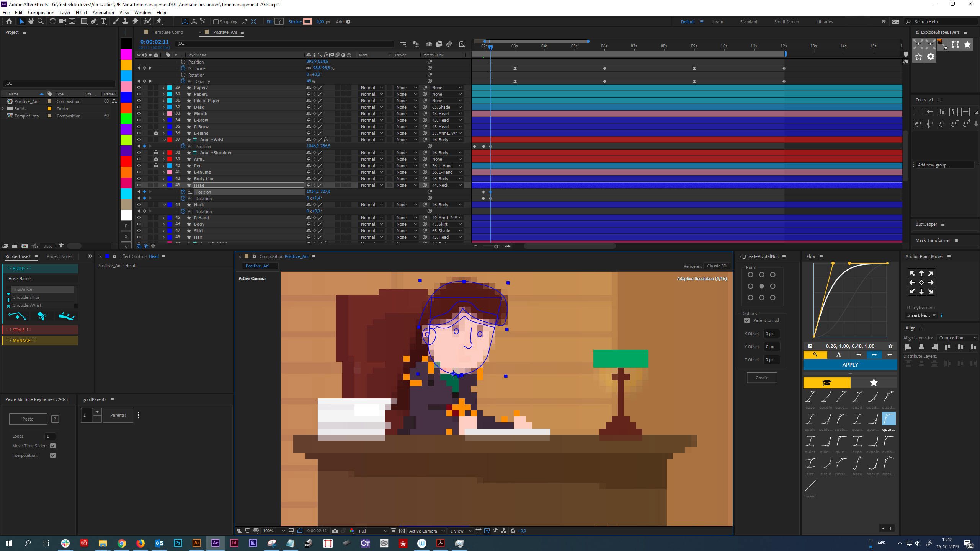The image size is (980, 551).
Task: Click the new hose icon in RubberHose2 panel
Action: point(17,316)
